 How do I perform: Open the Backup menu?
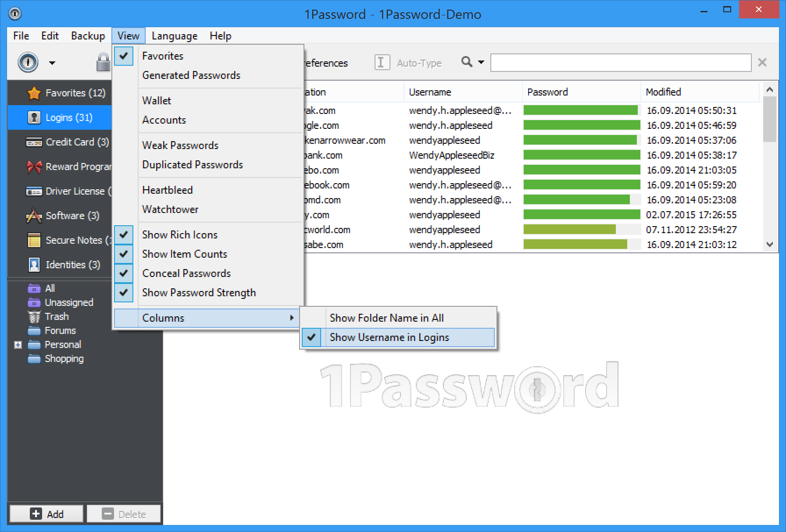pyautogui.click(x=88, y=36)
